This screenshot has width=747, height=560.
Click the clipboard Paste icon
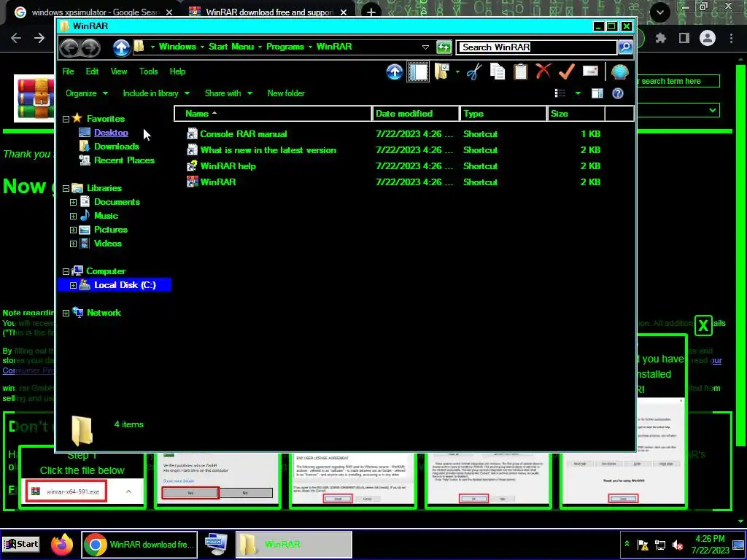point(520,72)
